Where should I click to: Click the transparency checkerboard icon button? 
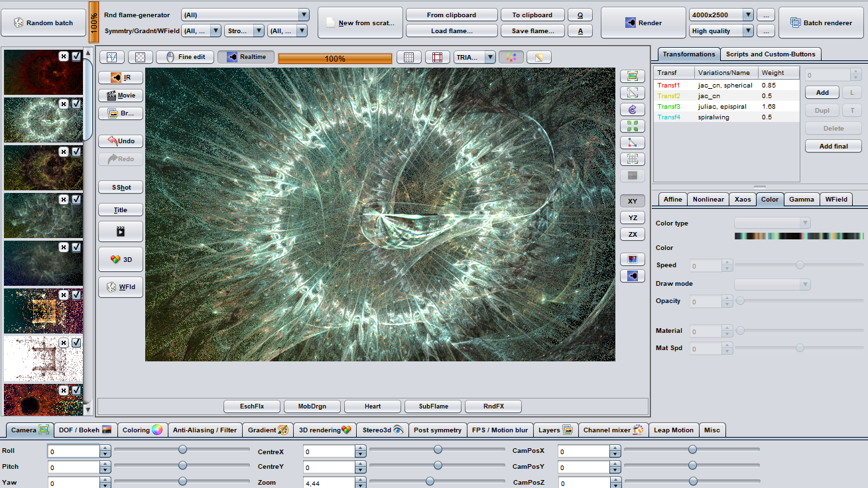coord(141,57)
